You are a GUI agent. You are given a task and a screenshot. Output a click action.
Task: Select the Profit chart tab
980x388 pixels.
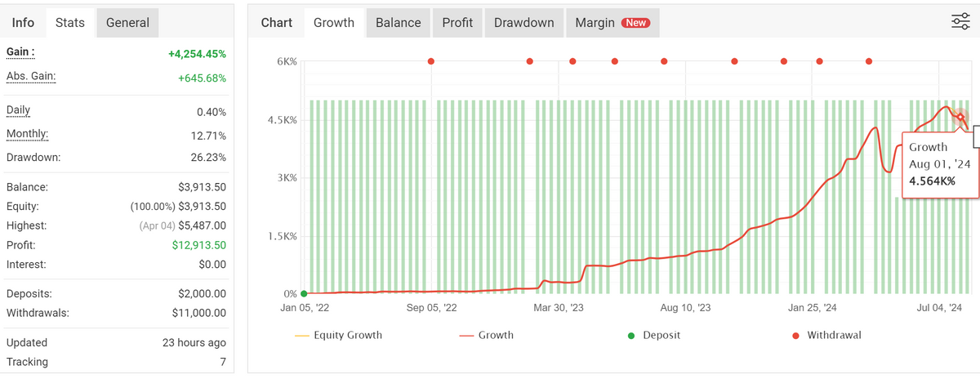[x=457, y=23]
